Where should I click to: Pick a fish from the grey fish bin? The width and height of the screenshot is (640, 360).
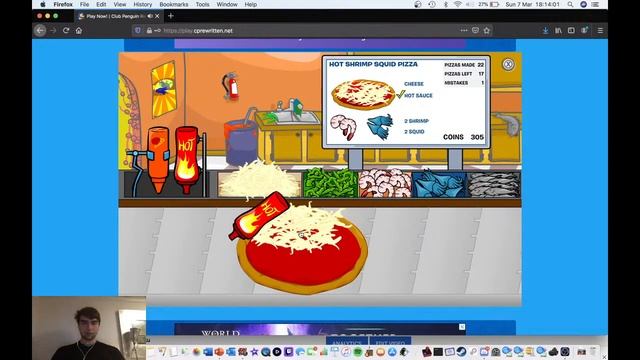(493, 184)
